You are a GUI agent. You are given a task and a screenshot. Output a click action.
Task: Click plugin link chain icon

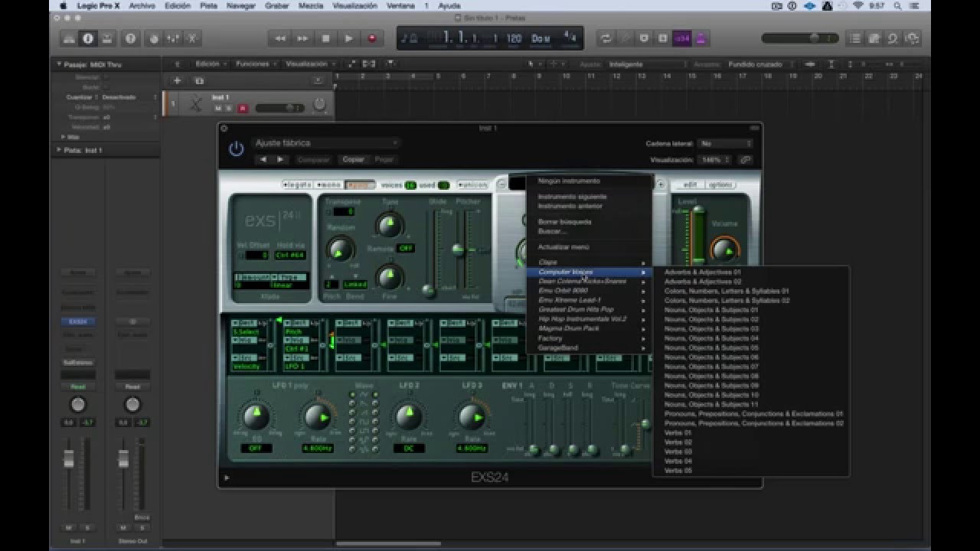click(745, 159)
